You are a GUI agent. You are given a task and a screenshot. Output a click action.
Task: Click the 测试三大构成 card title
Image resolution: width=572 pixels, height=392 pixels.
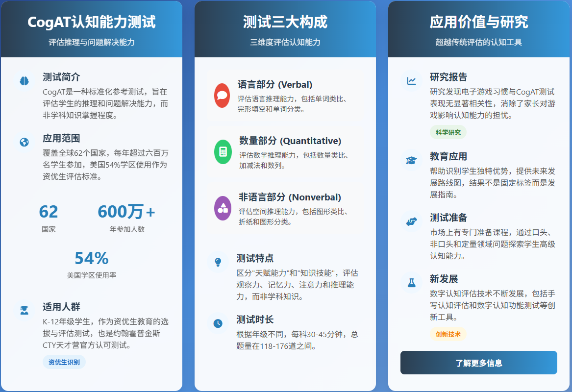click(285, 22)
